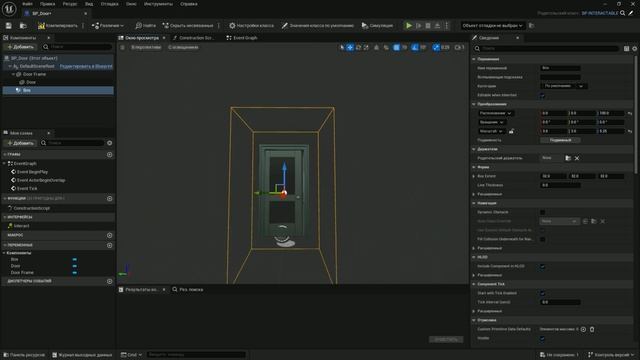Toggle the Visible checkbox in Rendering
This screenshot has width=640, height=360.
click(542, 338)
